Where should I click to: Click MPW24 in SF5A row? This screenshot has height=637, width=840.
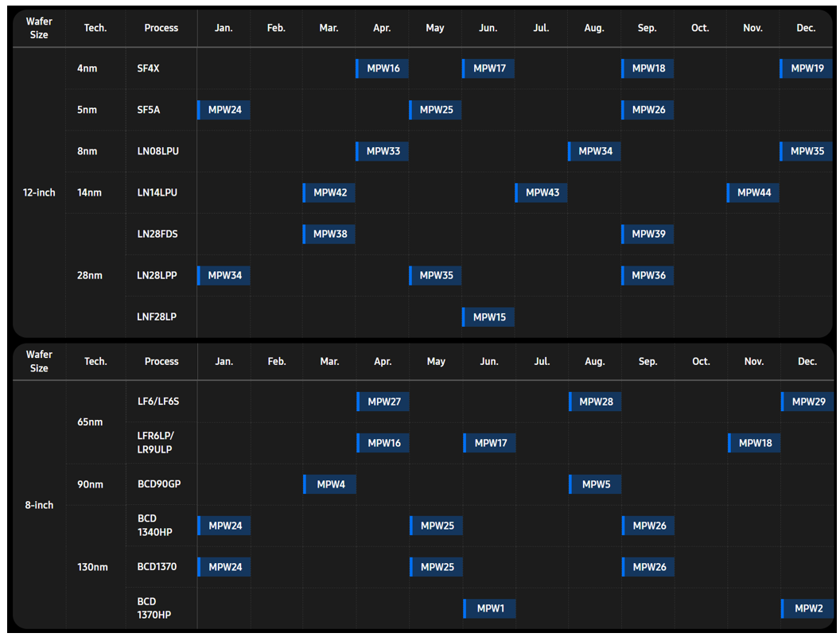[224, 110]
